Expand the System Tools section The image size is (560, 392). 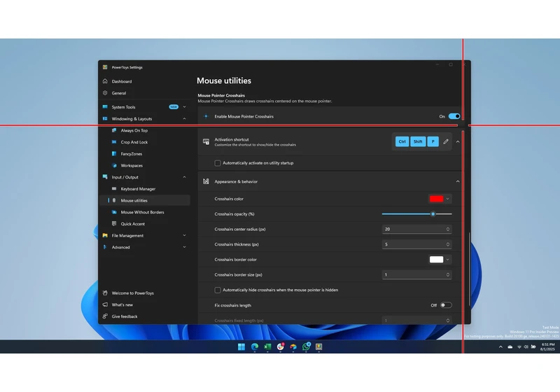tap(184, 106)
